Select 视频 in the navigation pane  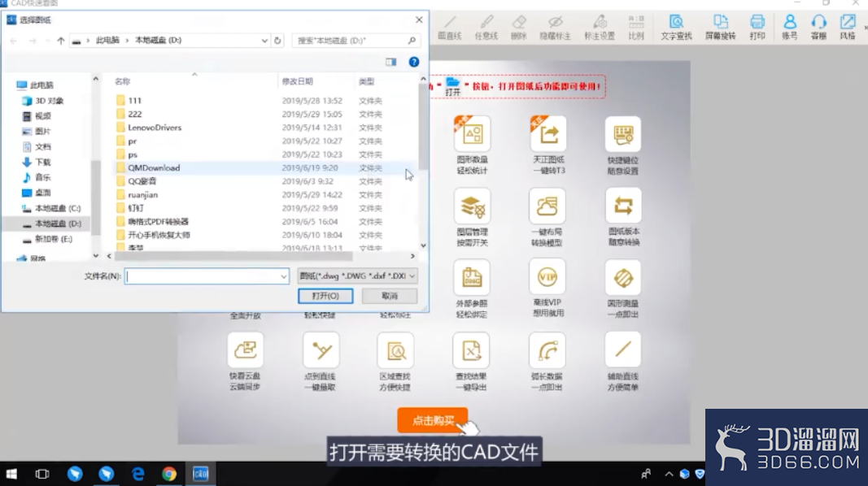(37, 116)
